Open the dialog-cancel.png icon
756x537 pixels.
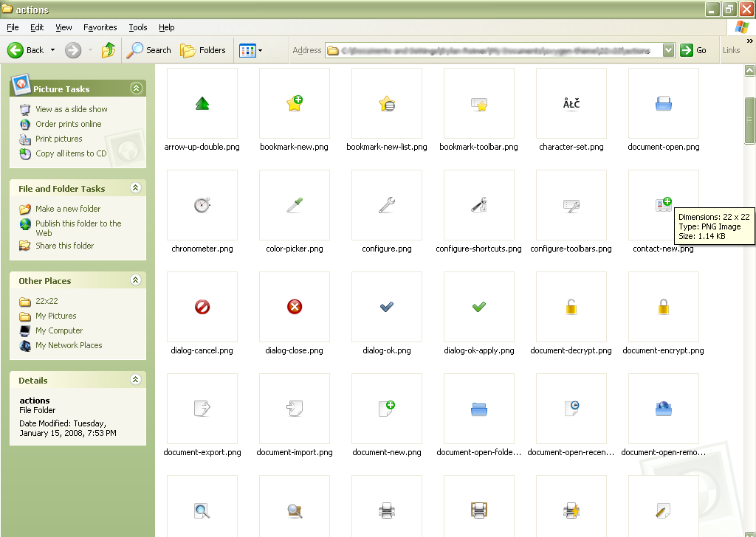(202, 306)
